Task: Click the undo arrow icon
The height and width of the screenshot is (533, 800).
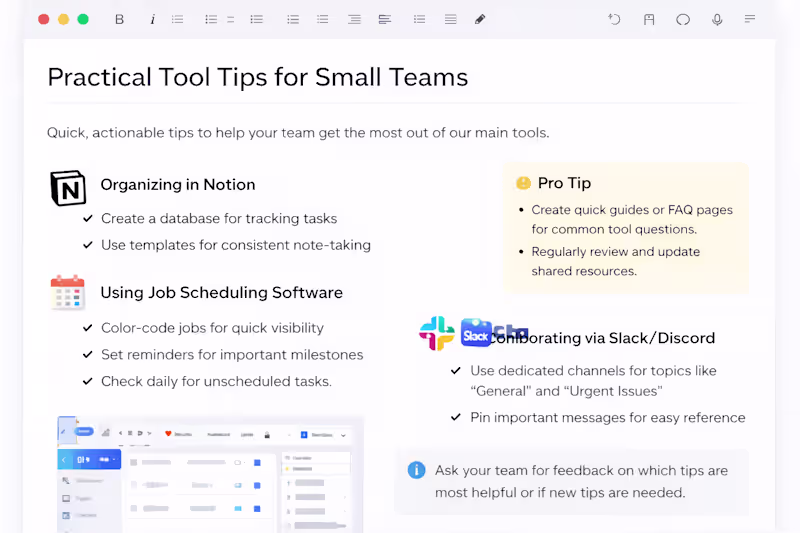Action: click(614, 19)
